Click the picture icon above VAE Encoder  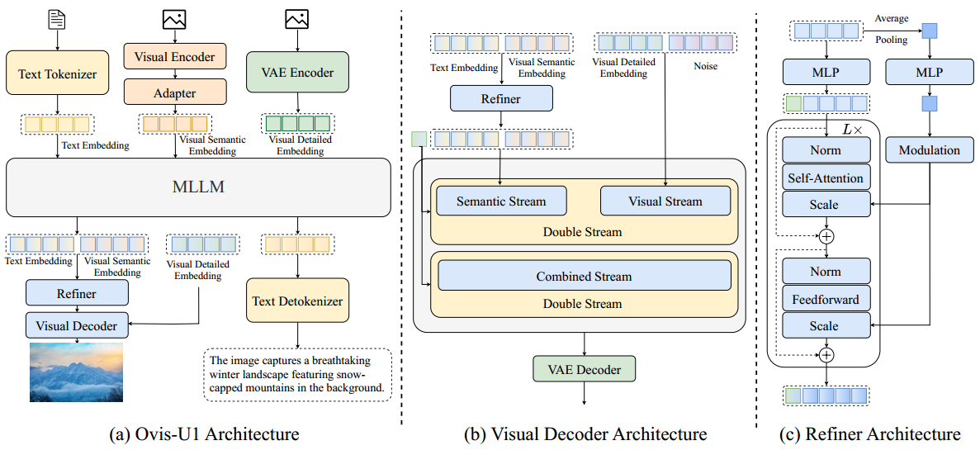[x=296, y=20]
